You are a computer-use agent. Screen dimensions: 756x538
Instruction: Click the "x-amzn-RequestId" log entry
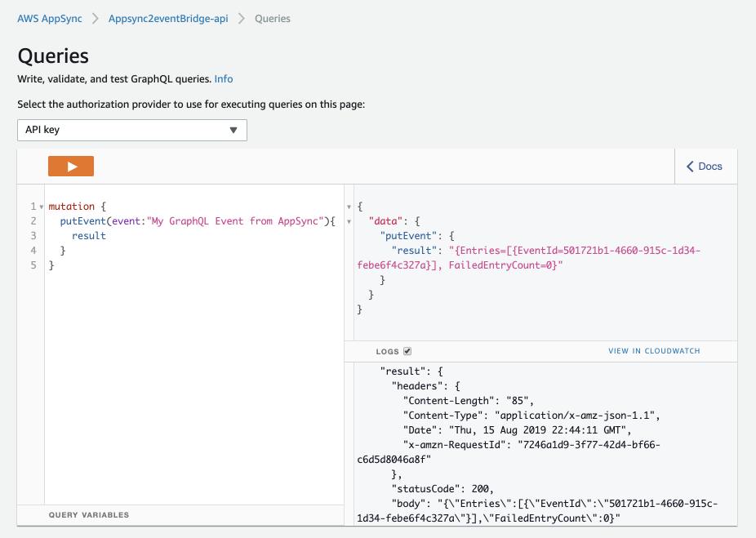pos(508,452)
